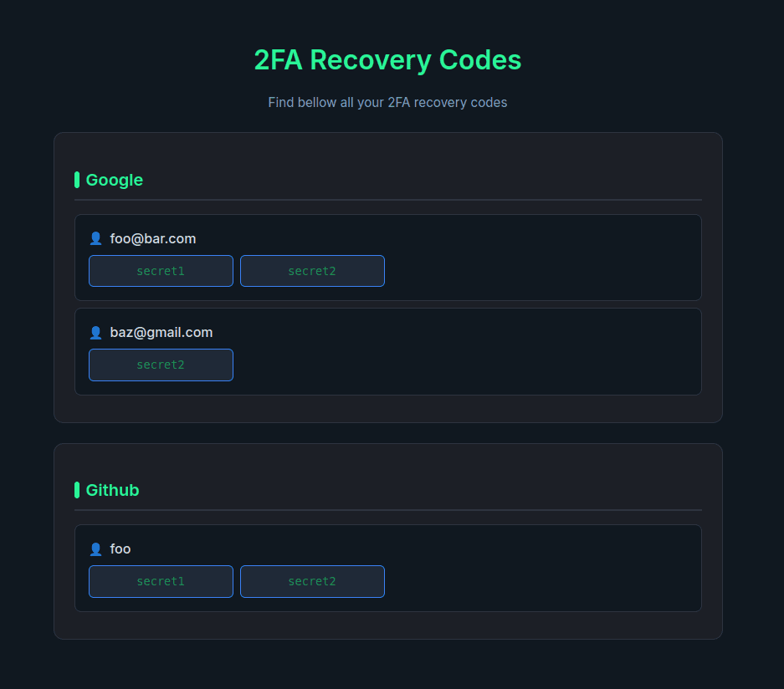
Task: Copy the Github secret1 recovery code
Action: (161, 581)
